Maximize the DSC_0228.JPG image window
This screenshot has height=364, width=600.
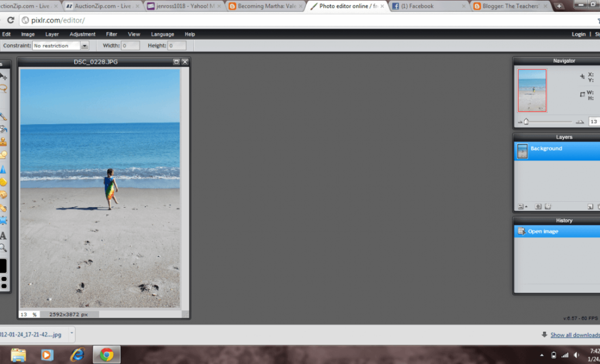coord(176,61)
